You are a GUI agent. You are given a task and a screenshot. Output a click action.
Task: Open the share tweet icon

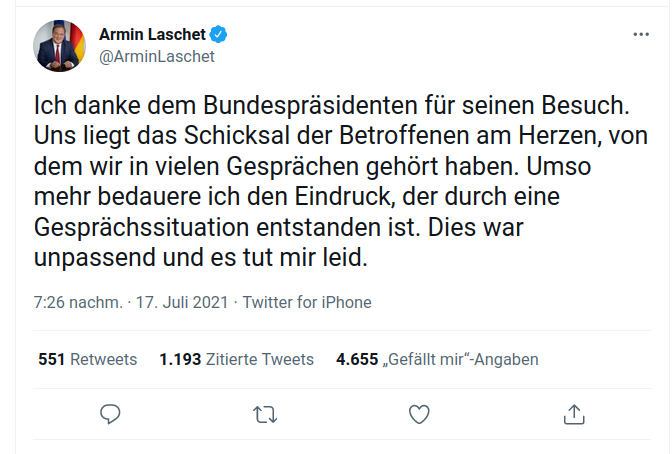[574, 413]
